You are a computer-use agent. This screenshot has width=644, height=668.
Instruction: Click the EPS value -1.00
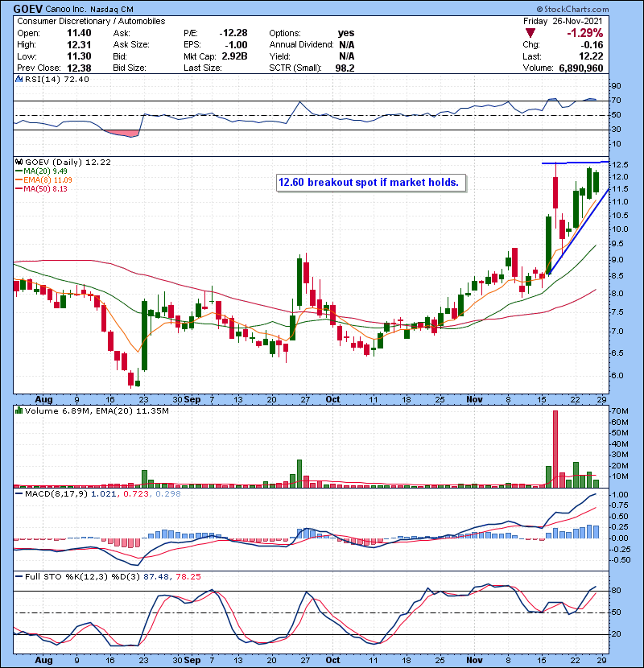click(236, 45)
